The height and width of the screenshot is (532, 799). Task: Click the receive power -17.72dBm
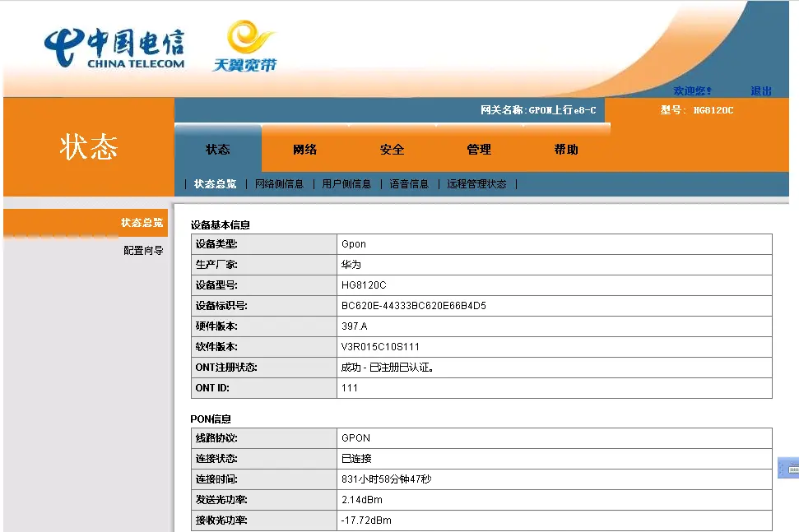pyautogui.click(x=366, y=520)
